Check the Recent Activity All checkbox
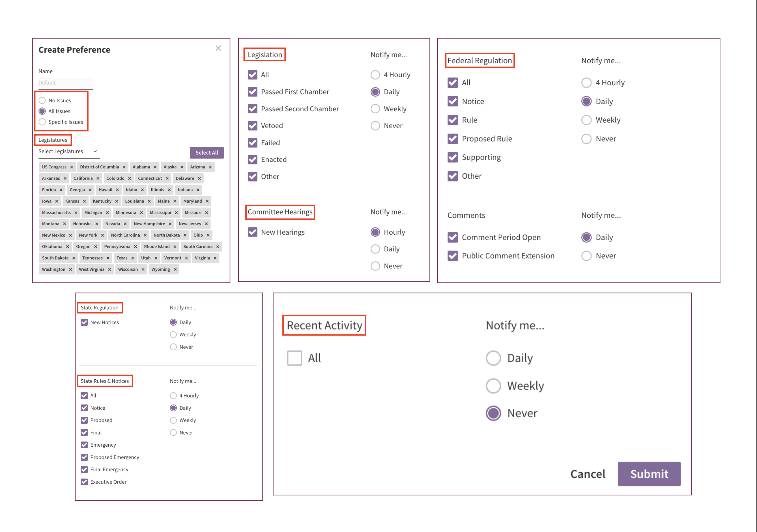This screenshot has height=532, width=757. click(x=294, y=358)
